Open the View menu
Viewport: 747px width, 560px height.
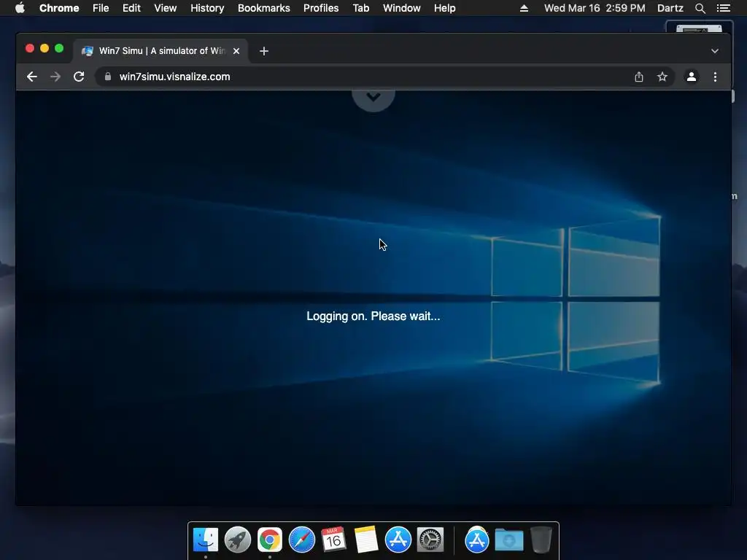[x=166, y=8]
